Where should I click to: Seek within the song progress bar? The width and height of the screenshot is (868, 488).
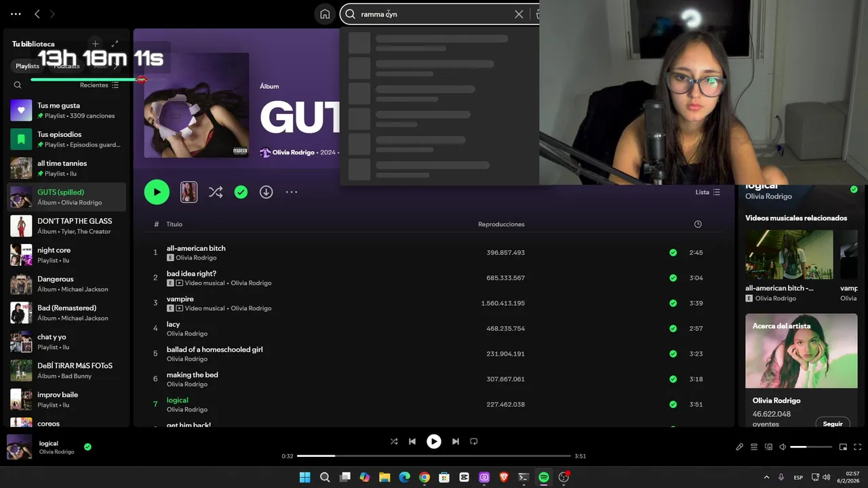point(434,456)
